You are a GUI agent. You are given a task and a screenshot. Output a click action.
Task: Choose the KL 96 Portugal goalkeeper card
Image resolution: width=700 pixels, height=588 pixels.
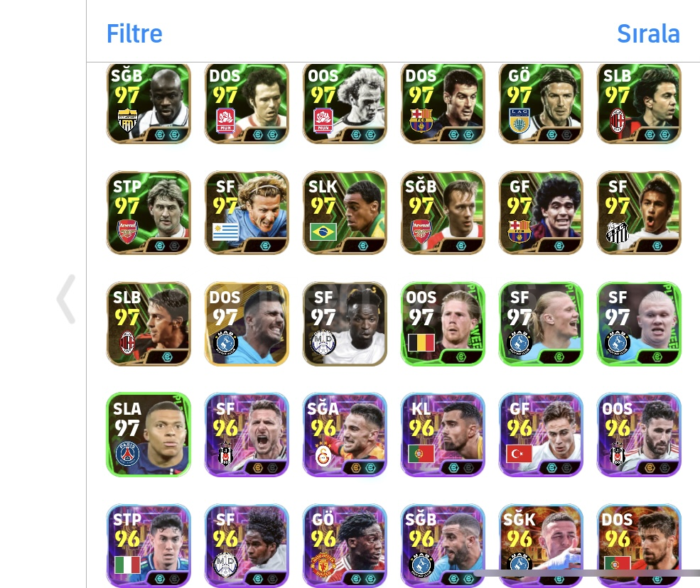point(443,435)
